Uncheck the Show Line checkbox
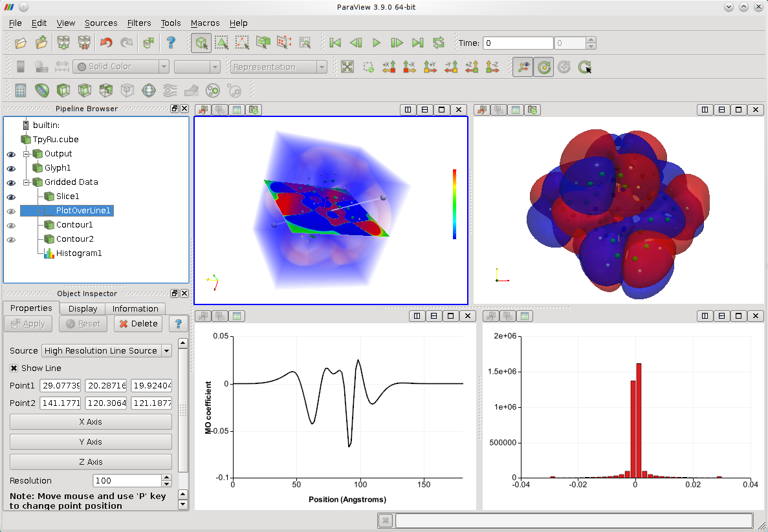This screenshot has width=768, height=532. tap(14, 368)
